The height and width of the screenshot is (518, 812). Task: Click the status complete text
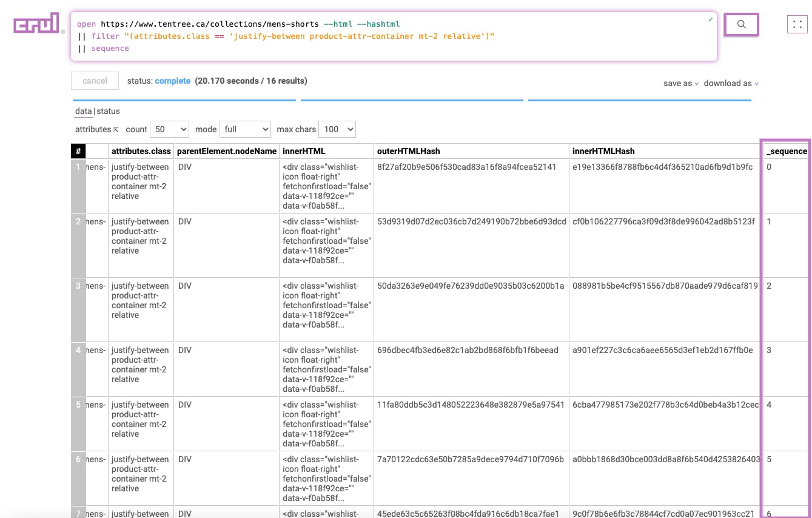click(173, 81)
